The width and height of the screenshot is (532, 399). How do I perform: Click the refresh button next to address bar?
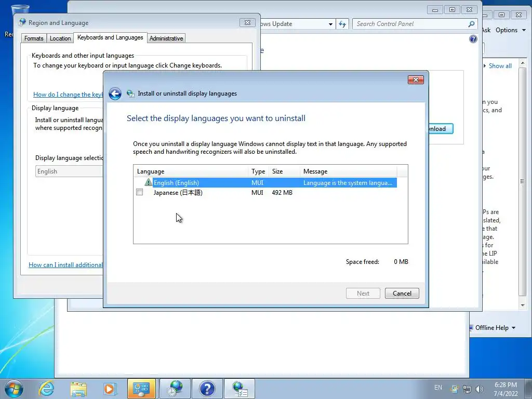click(x=342, y=24)
